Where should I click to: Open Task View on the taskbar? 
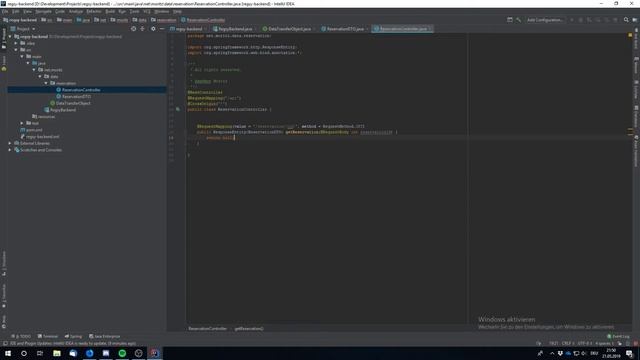pos(40,353)
